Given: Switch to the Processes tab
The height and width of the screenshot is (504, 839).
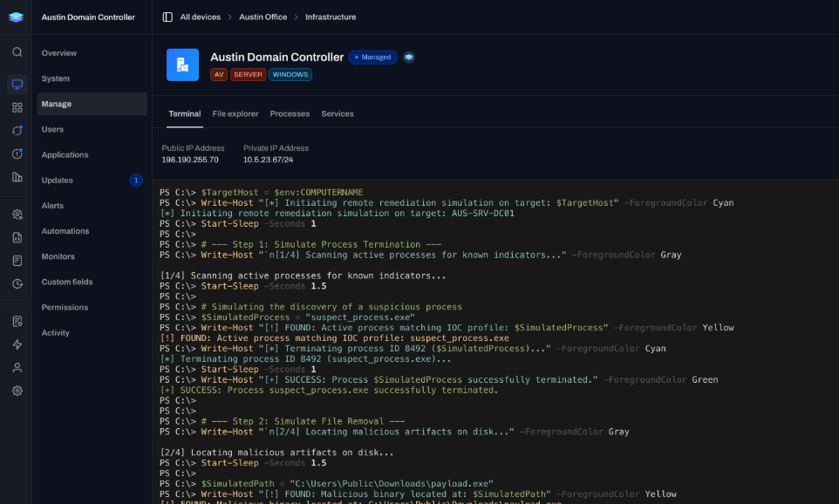Looking at the screenshot, I should 290,114.
